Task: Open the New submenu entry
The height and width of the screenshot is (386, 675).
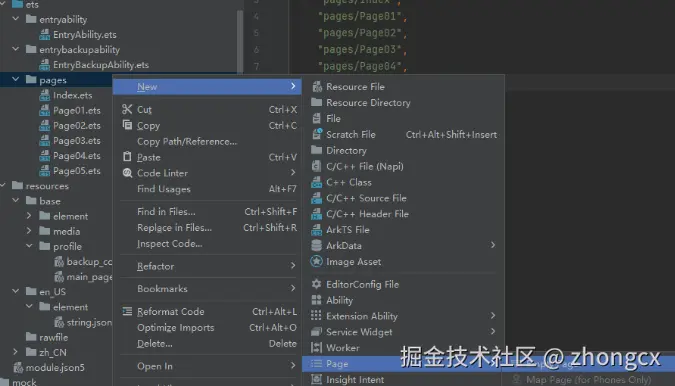Action: pyautogui.click(x=207, y=86)
